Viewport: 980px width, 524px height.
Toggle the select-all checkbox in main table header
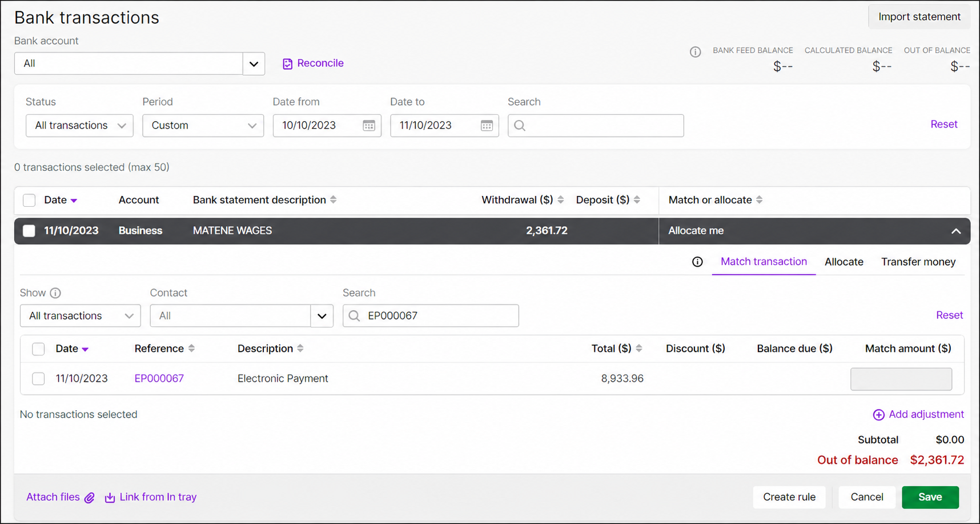point(29,201)
